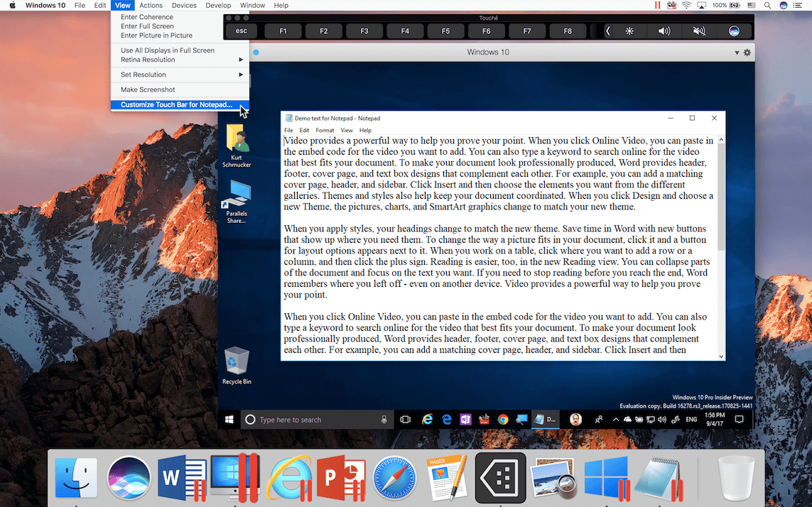
Task: Open Microsoft Edge on the Windows taskbar
Action: 446,420
